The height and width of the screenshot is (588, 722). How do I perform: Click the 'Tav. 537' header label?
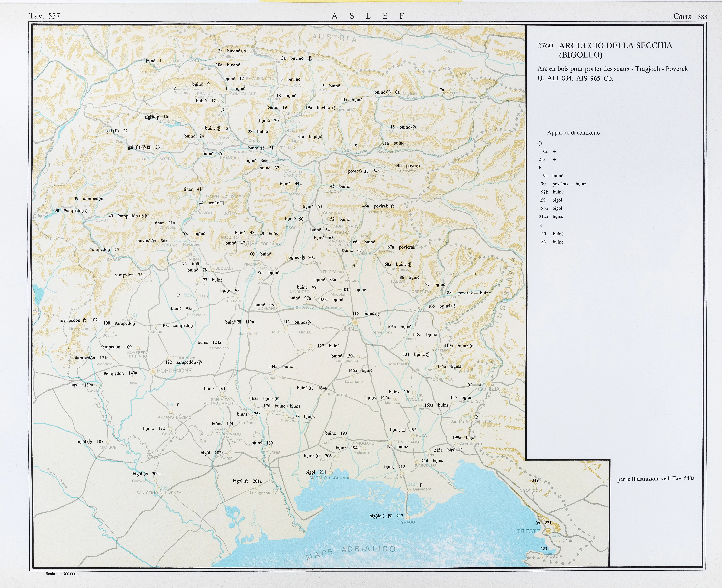tap(44, 16)
